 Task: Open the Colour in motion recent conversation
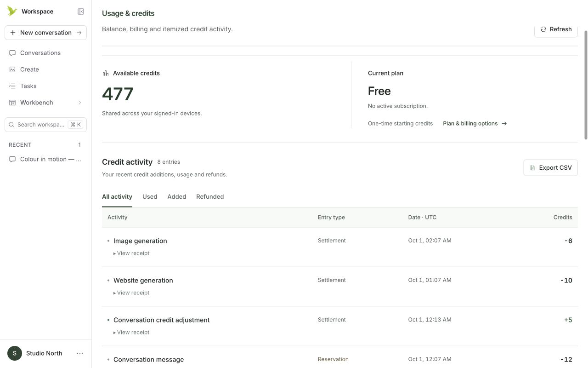[x=45, y=159]
